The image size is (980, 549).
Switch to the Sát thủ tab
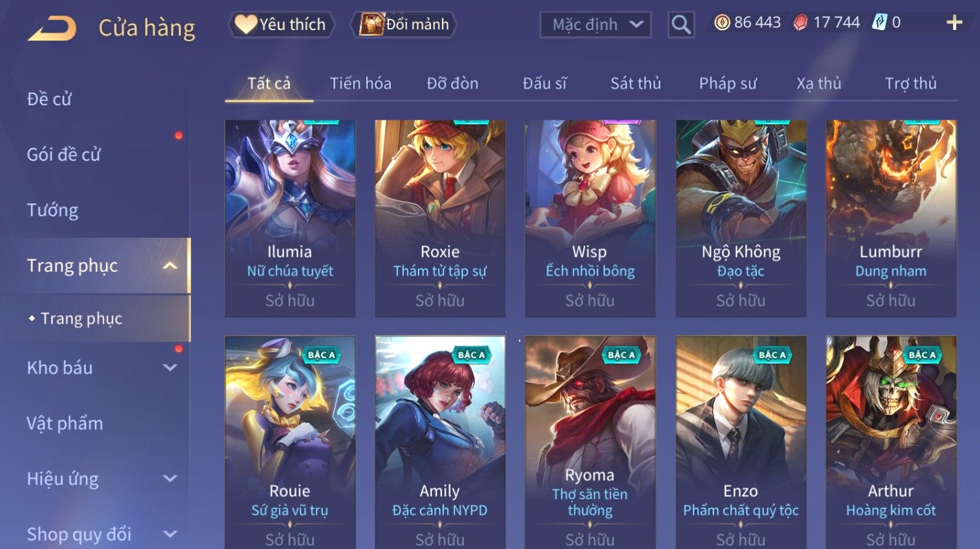(x=635, y=84)
